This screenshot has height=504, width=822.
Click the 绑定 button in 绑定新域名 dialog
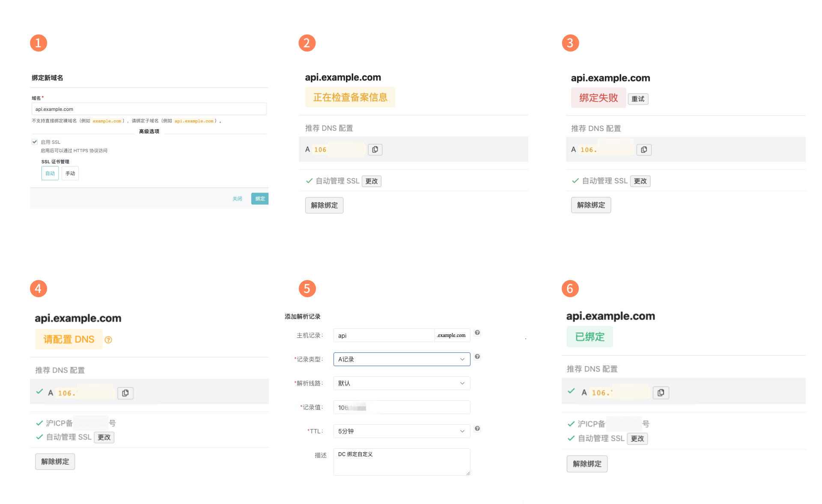coord(259,198)
